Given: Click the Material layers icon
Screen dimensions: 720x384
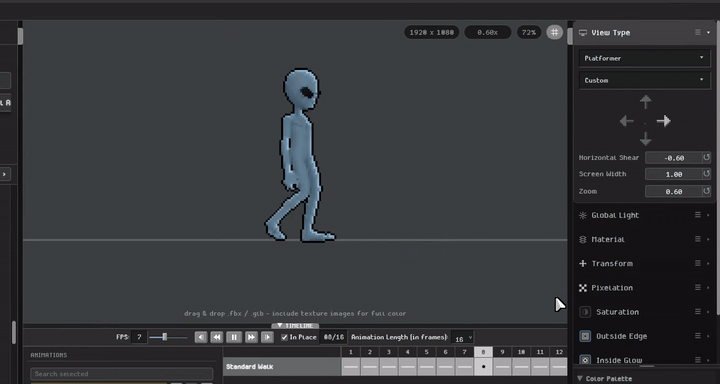Looking at the screenshot, I should click(x=583, y=239).
